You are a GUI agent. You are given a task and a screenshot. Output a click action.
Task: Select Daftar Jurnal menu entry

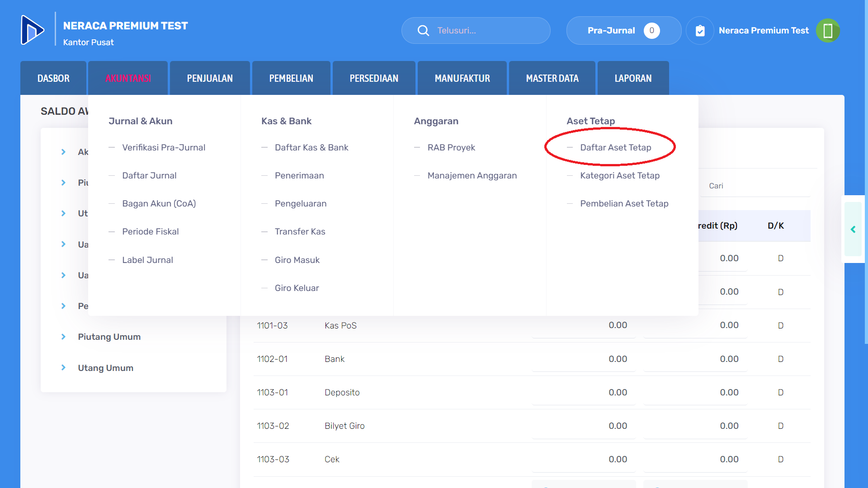coord(149,175)
